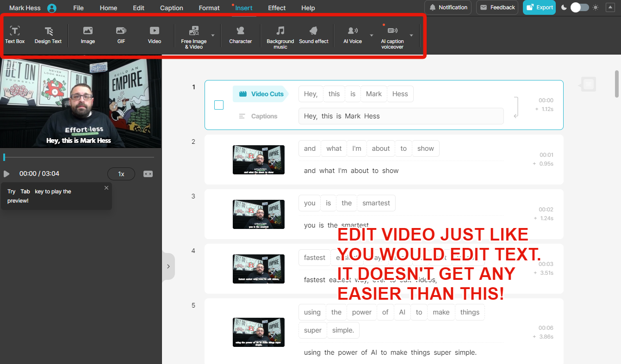Viewport: 621px width, 364px height.
Task: Switch to the Effect menu
Action: coord(277,8)
